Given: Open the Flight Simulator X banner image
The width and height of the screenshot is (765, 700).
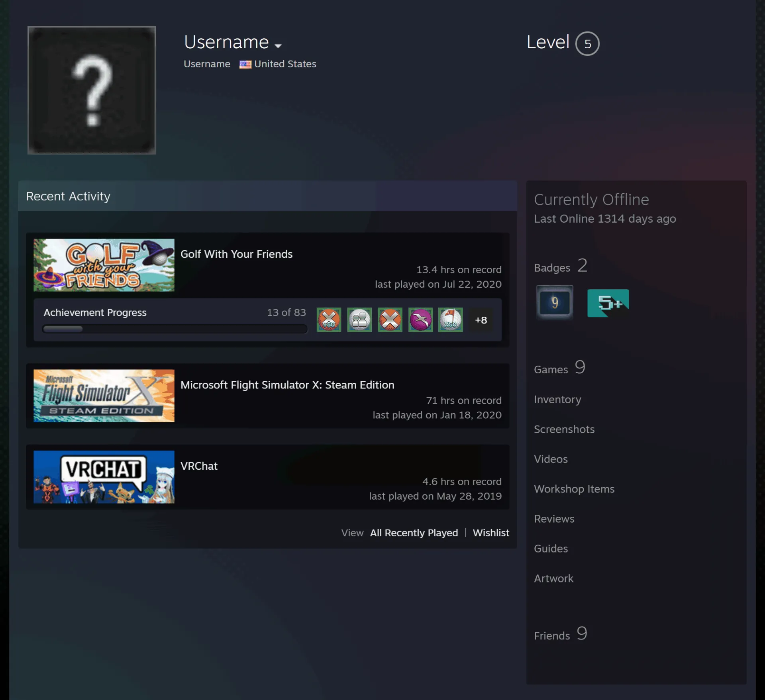Looking at the screenshot, I should click(x=104, y=396).
